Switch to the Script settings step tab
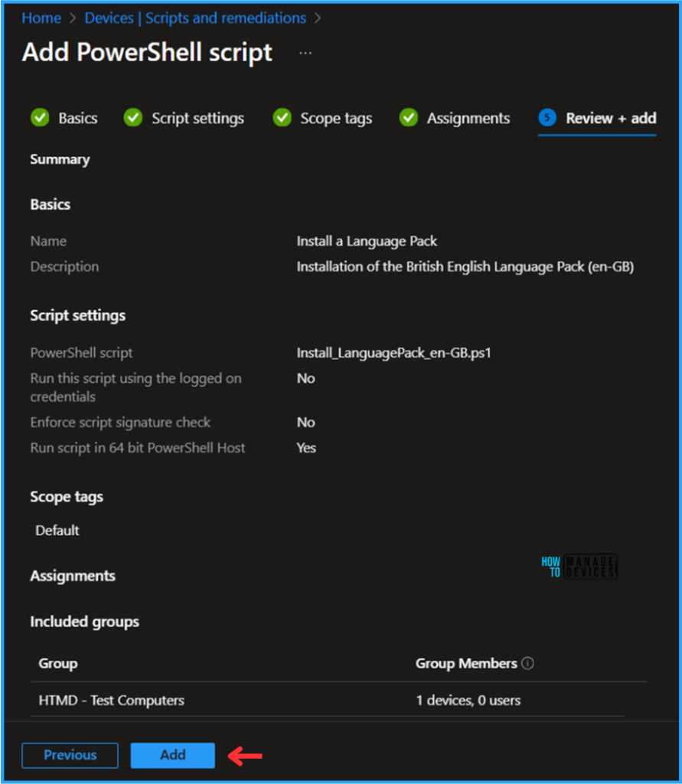The height and width of the screenshot is (784, 682). pyautogui.click(x=184, y=118)
